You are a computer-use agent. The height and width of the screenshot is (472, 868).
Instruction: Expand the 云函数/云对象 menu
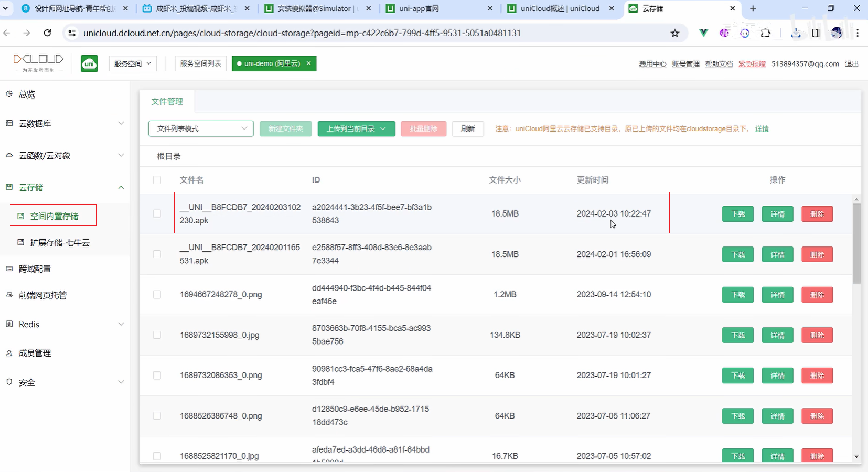(x=65, y=156)
